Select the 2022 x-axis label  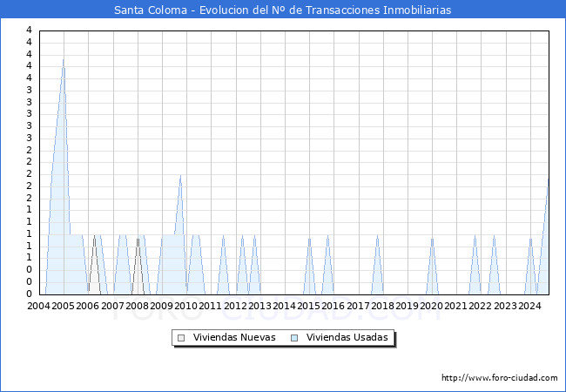click(x=481, y=306)
